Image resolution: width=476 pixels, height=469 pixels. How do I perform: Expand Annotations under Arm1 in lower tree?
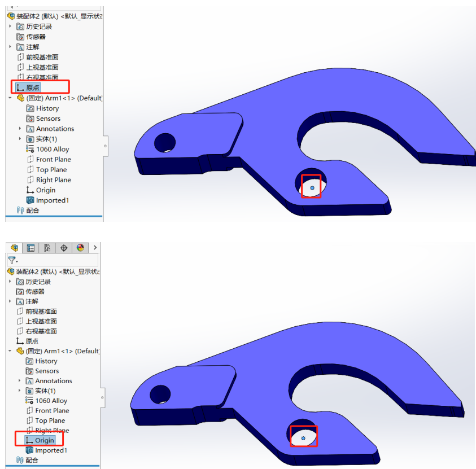[21, 381]
